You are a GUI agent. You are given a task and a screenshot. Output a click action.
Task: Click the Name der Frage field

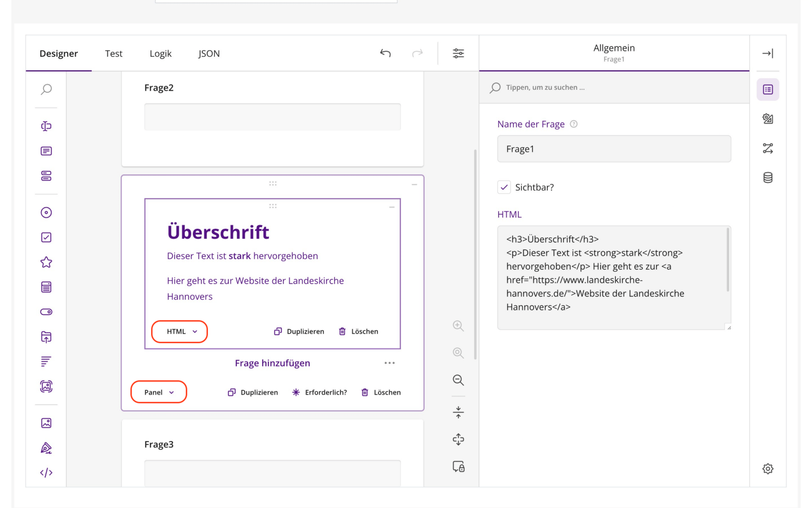pyautogui.click(x=614, y=149)
